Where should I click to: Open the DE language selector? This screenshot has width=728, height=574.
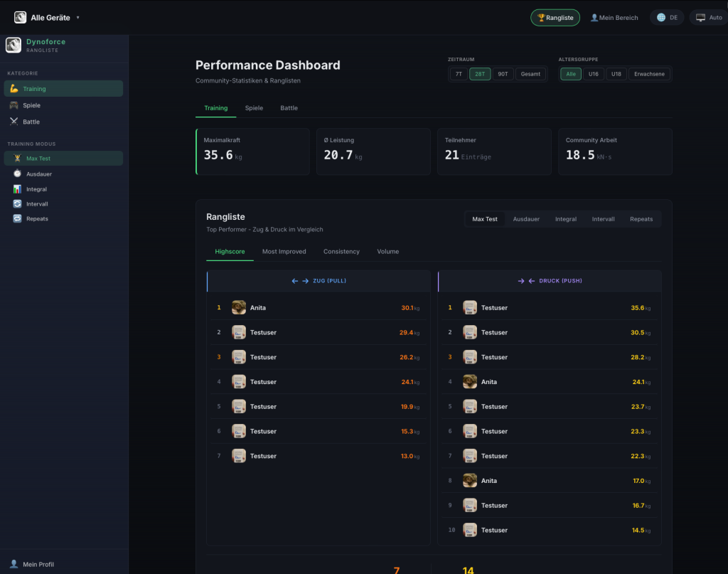point(666,18)
